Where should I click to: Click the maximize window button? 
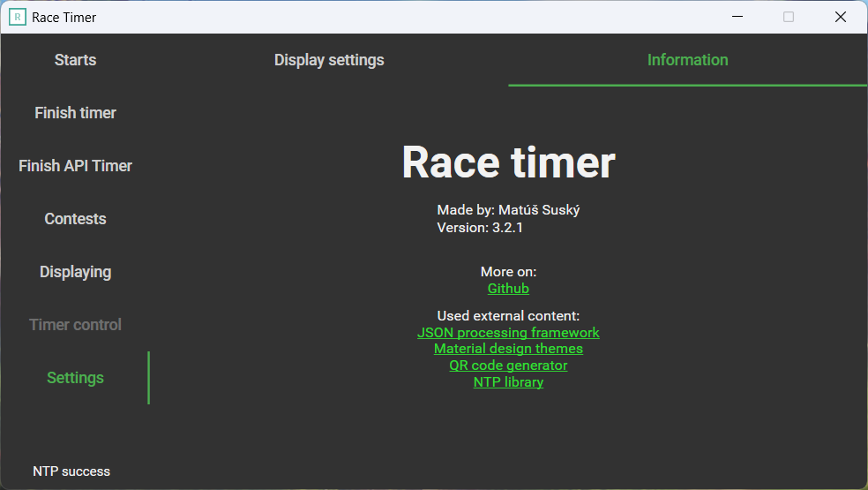pos(789,17)
